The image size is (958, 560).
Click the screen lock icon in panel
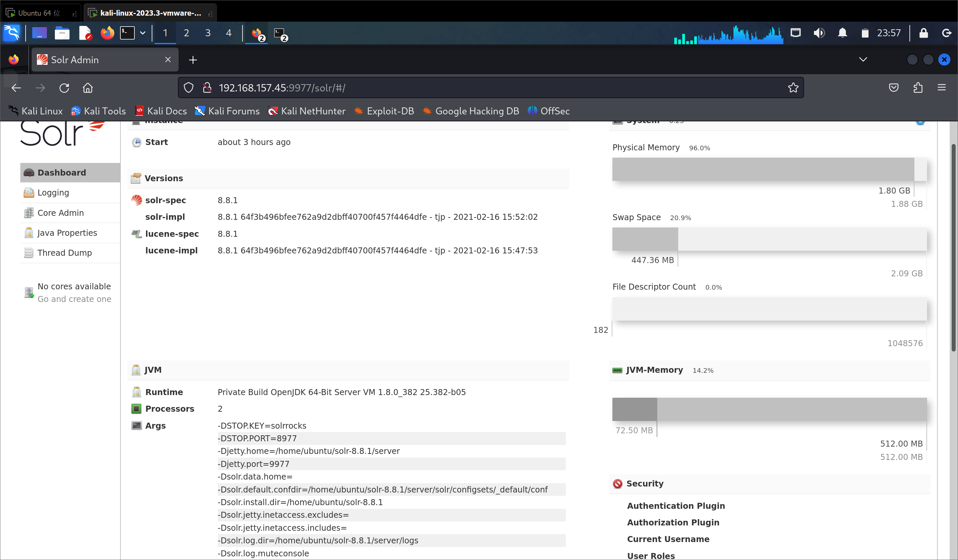tap(923, 33)
